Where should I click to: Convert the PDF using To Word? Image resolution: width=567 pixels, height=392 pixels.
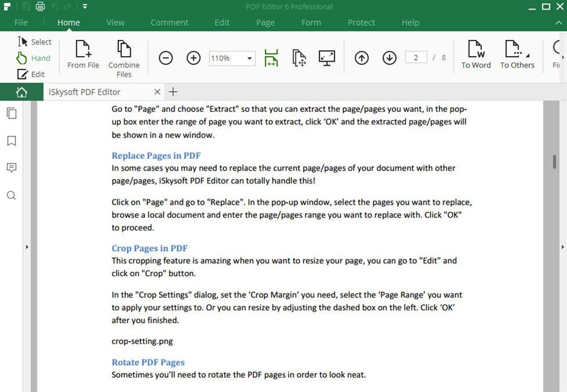pyautogui.click(x=476, y=55)
